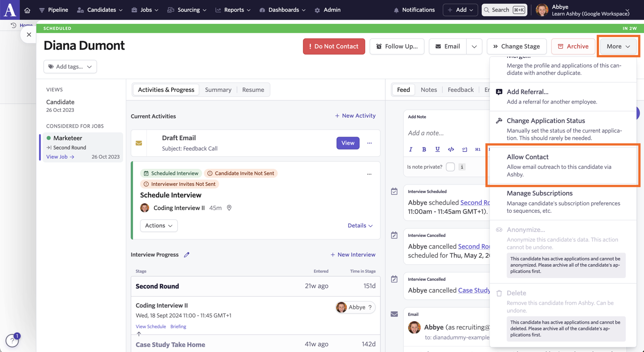This screenshot has width=644, height=352.
Task: Open Schedule Interview card ellipsis menu
Action: (x=369, y=174)
